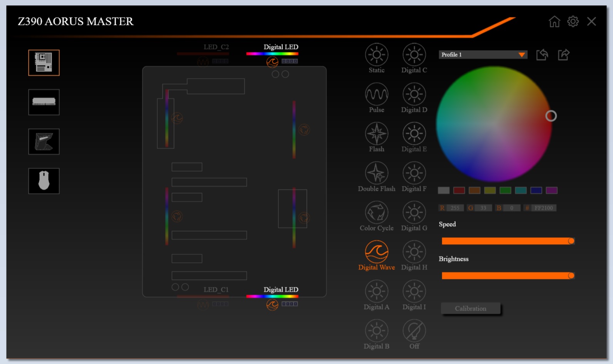Choose the green color swatch
Viewport: 613px width, 364px height.
point(505,190)
